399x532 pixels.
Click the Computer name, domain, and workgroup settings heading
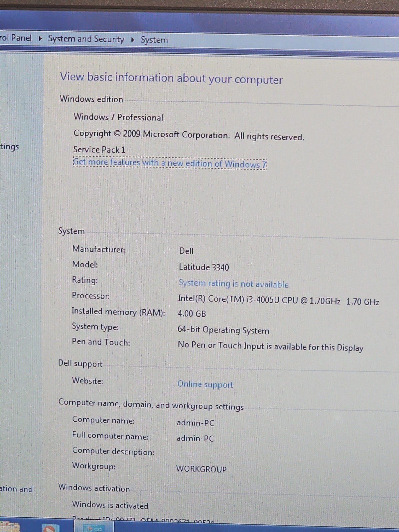point(151,404)
